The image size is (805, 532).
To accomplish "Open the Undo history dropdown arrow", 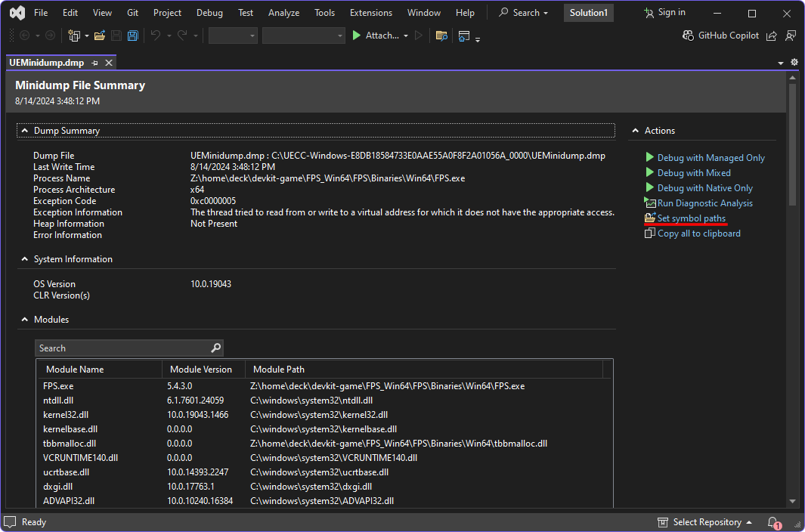I will [x=169, y=36].
